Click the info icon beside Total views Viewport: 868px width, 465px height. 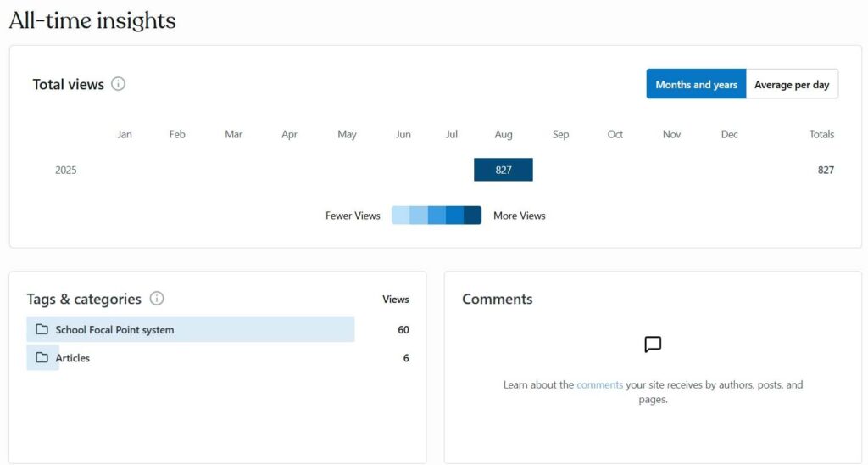click(119, 84)
